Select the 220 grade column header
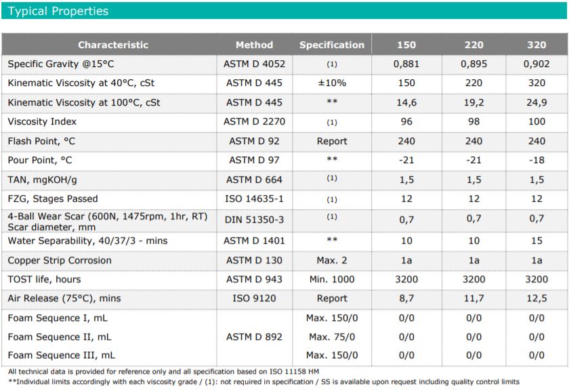Screen dimensions: 571x392 474,45
